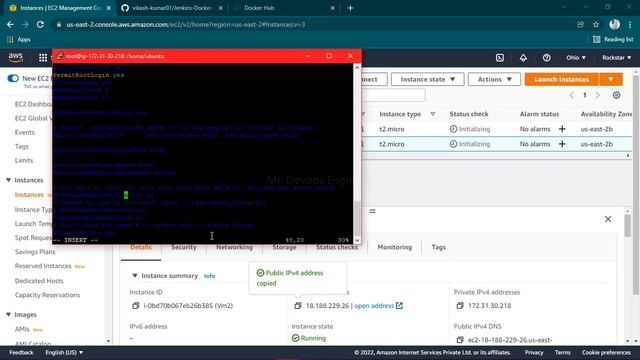The height and width of the screenshot is (360, 640).
Task: Open Chrome profile avatar
Action: pos(614,24)
